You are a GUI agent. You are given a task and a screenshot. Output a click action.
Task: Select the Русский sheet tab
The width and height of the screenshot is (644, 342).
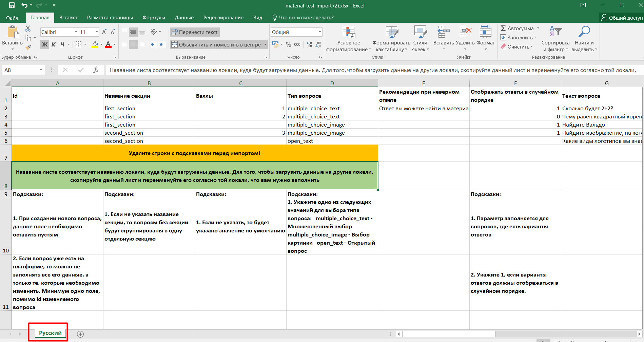50,333
